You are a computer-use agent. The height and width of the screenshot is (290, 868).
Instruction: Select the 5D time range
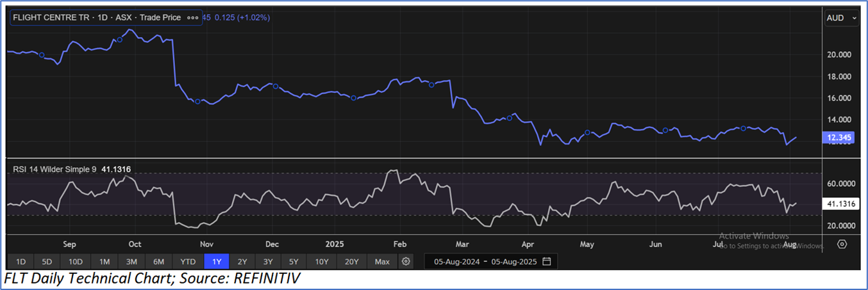48,261
